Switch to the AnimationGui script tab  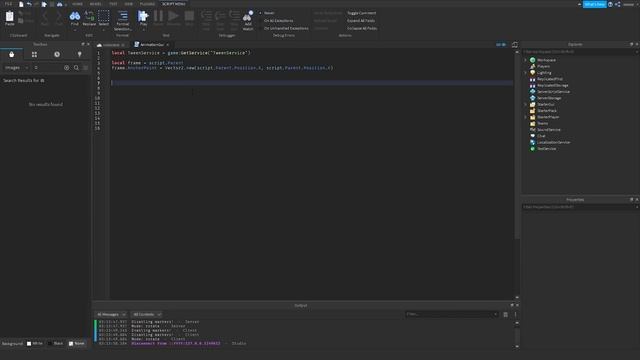tap(151, 44)
